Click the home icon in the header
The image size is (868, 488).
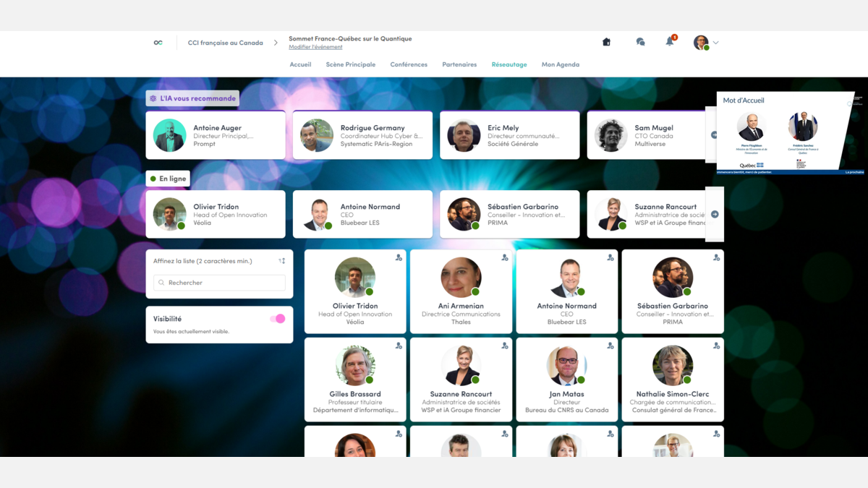606,42
